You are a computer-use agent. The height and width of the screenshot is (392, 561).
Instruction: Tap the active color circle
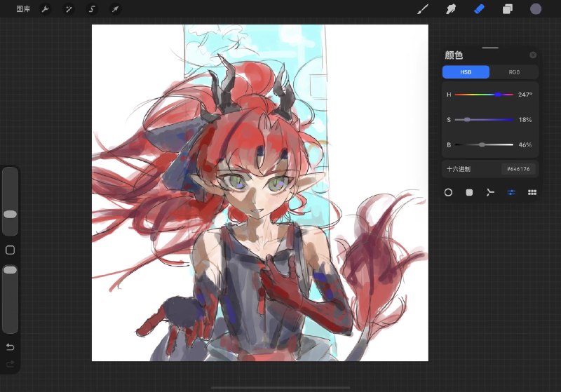[x=536, y=9]
